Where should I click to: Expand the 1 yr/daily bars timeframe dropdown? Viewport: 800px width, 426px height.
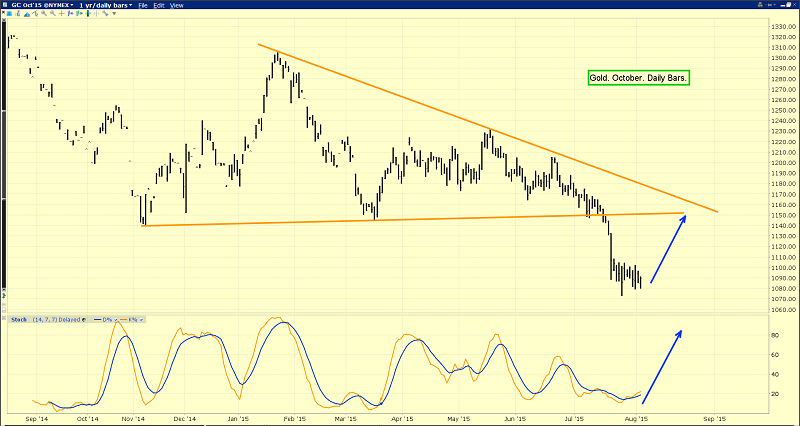(x=102, y=6)
